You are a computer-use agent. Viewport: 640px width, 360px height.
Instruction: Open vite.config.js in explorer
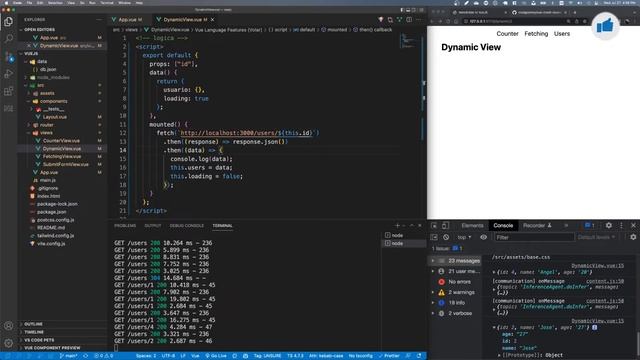pyautogui.click(x=51, y=244)
